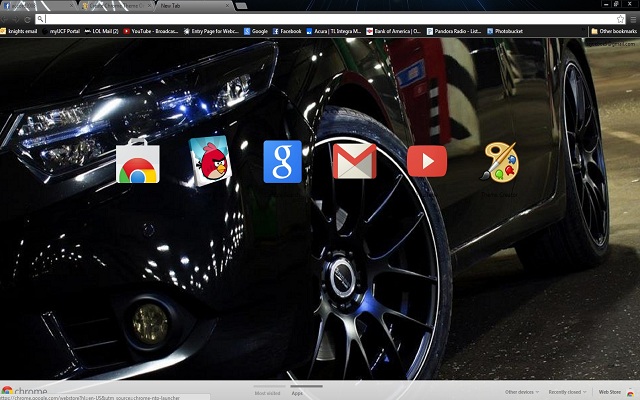Open the Bank of America bookmark
Image resolution: width=640 pixels, height=400 pixels.
(x=393, y=31)
